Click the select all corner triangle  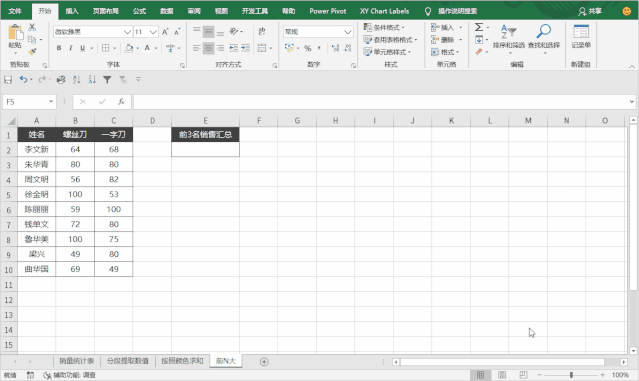[x=11, y=121]
